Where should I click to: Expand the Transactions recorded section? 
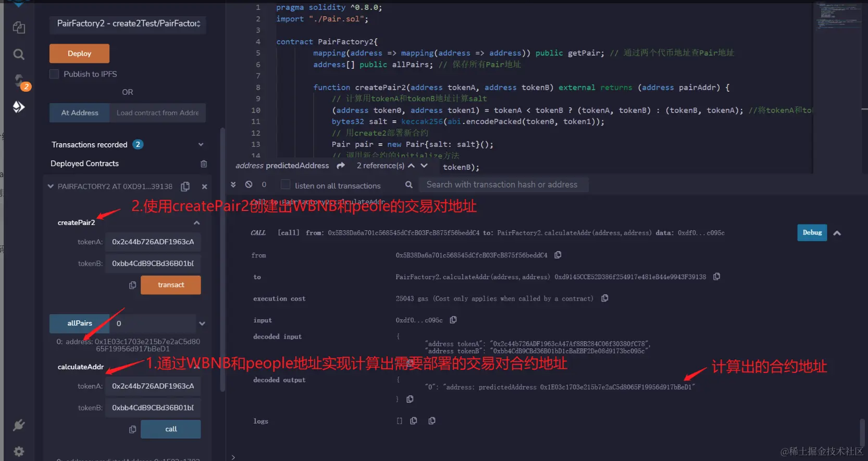tap(201, 144)
